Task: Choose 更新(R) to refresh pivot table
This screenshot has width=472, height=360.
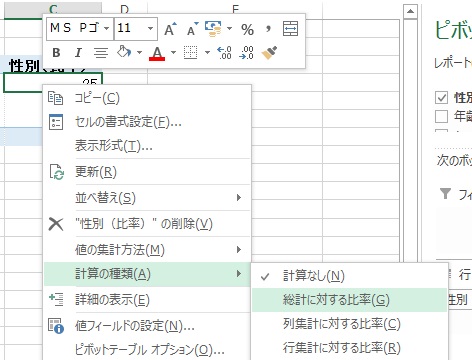Action: click(x=147, y=172)
